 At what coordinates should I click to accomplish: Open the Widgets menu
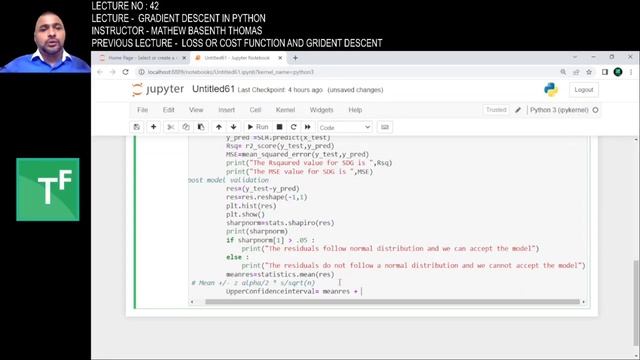(x=322, y=110)
